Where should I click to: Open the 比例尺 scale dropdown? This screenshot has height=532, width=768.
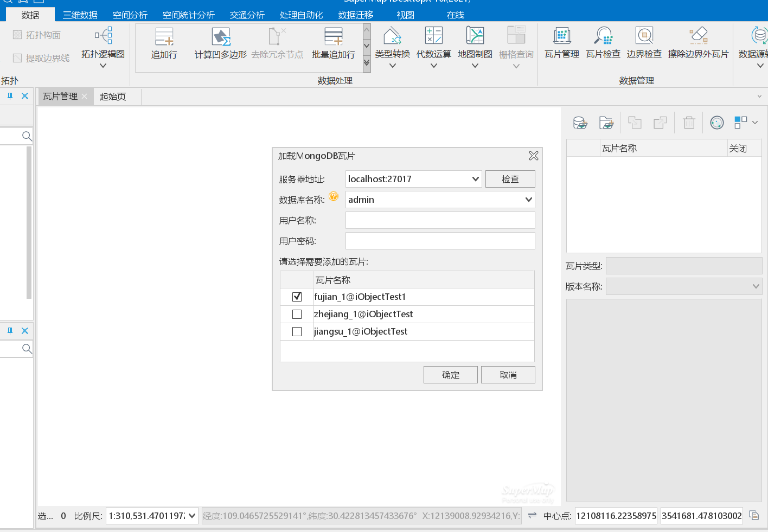click(x=192, y=516)
